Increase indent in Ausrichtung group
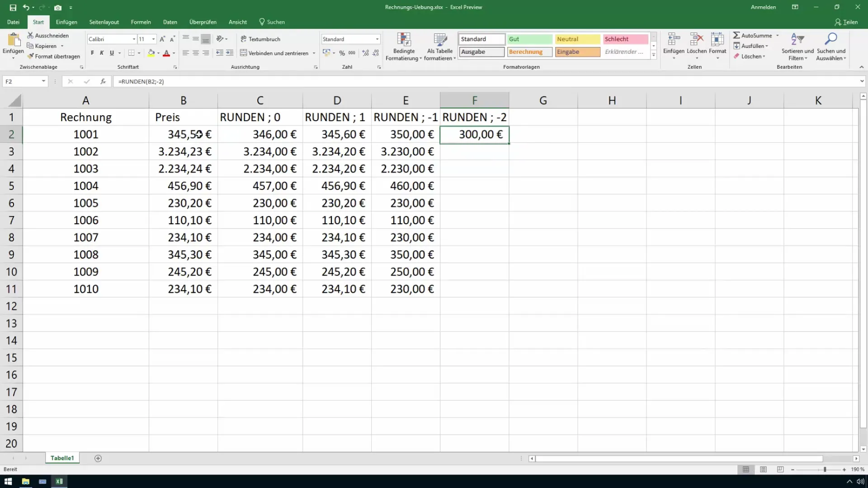 (x=230, y=53)
